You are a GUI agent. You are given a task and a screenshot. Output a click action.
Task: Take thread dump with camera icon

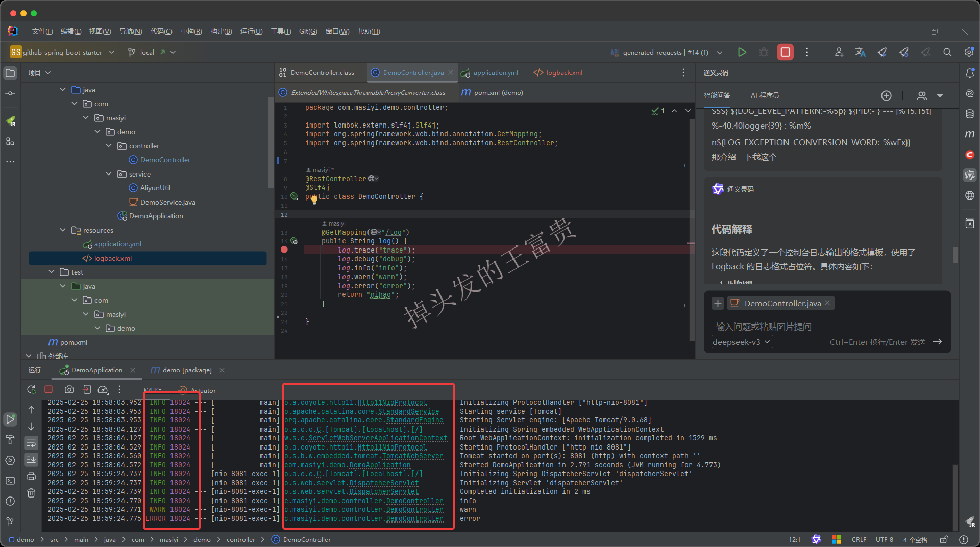pos(69,389)
